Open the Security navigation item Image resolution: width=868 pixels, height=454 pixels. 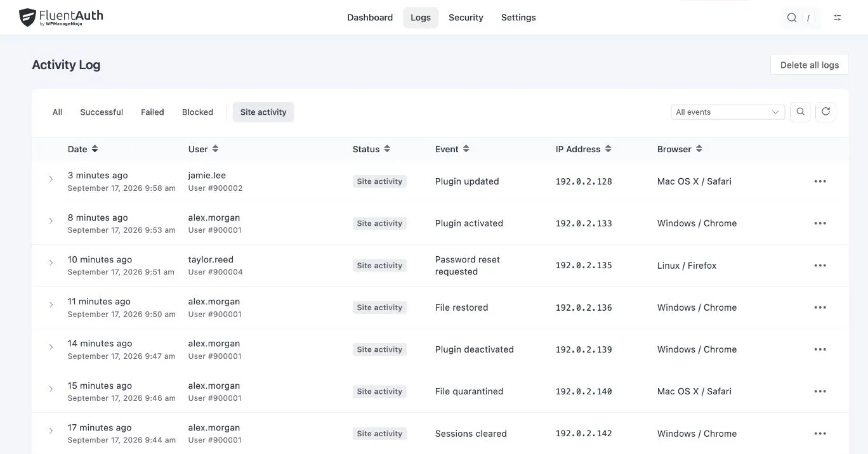[466, 18]
